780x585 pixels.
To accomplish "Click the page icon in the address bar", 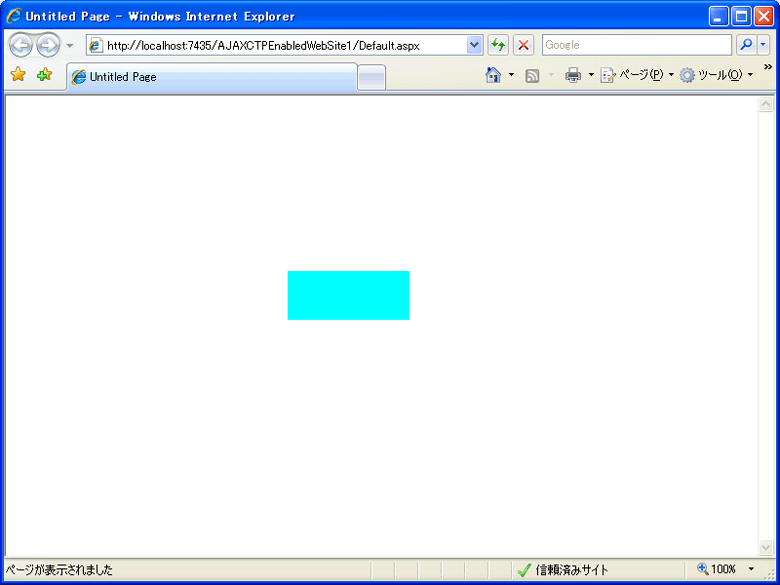I will pos(96,46).
